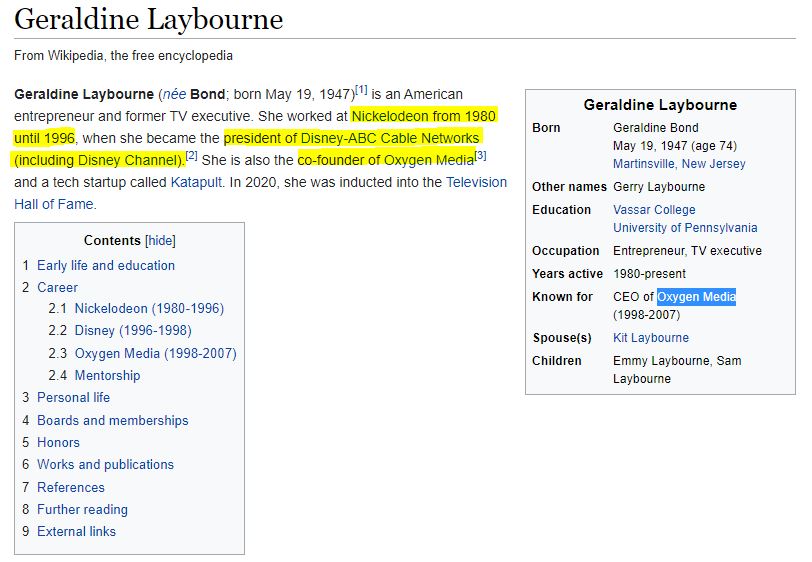The width and height of the screenshot is (812, 562).
Task: Open Mentorship subsection in contents
Action: (x=108, y=375)
